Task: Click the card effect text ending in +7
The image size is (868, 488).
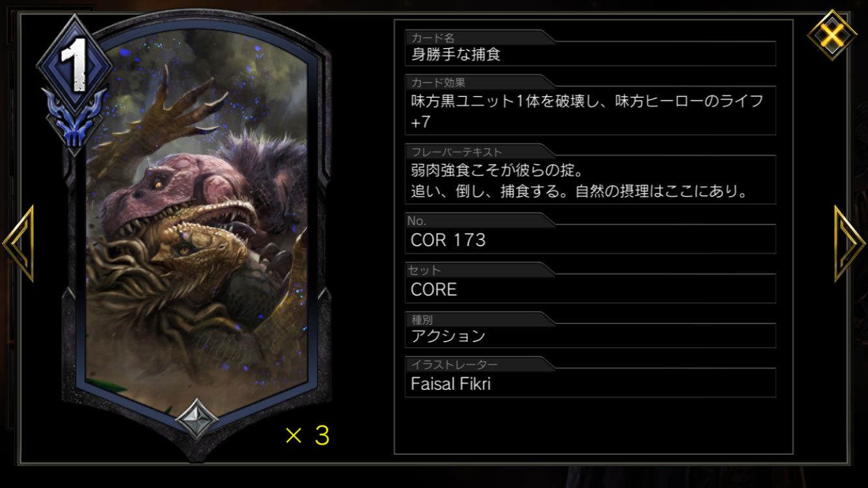Action: 590,111
